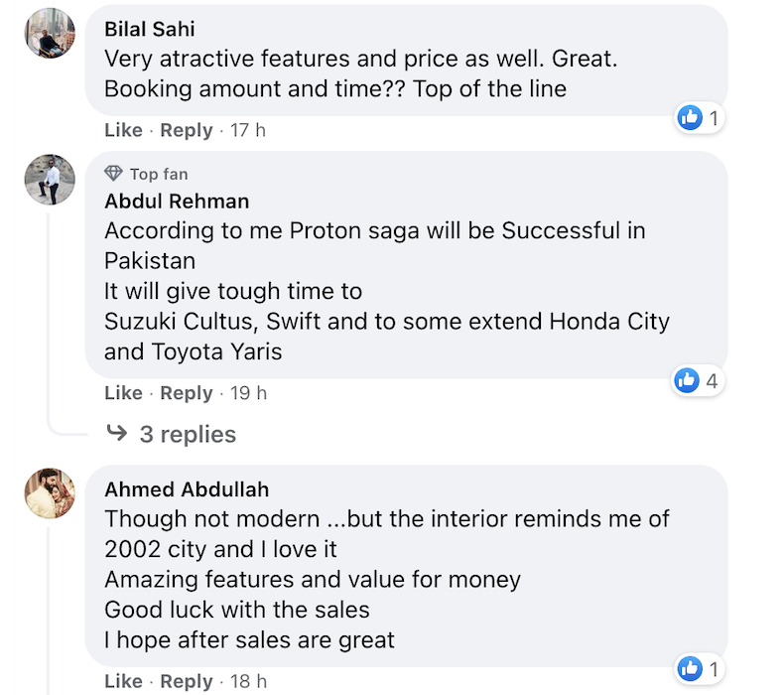Click the 17 h timestamp on Bilal's comment
Screen dimensions: 784x695
pos(248,130)
